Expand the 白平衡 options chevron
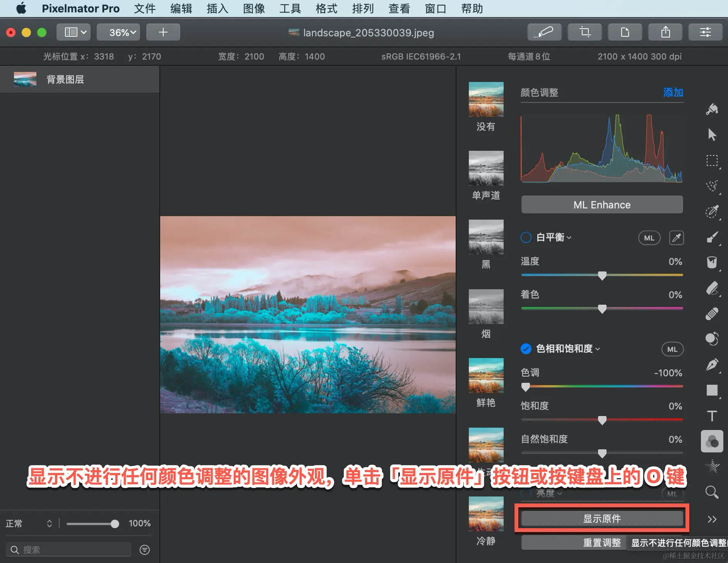 coord(569,238)
